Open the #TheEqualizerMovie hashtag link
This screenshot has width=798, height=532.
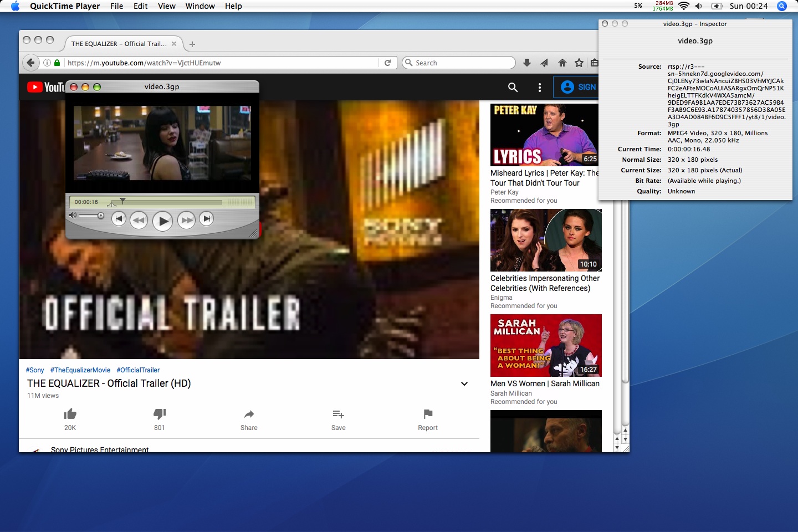point(80,370)
